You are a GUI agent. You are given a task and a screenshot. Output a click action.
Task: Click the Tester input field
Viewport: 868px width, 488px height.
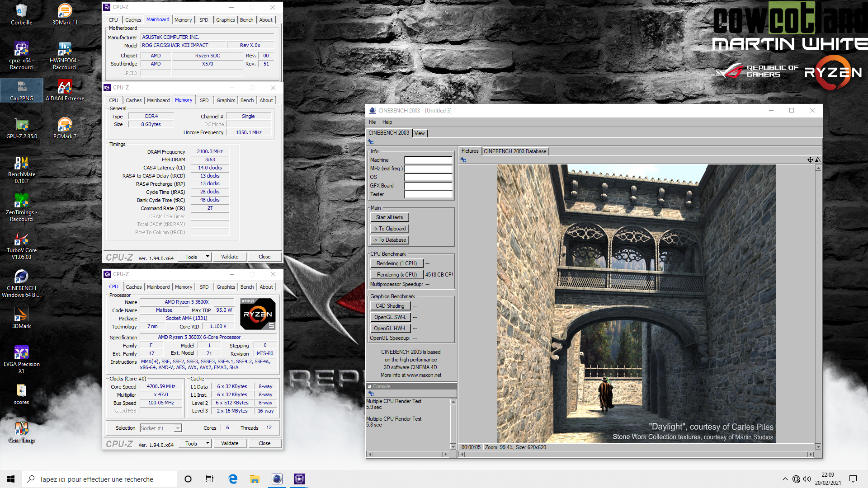pos(428,194)
